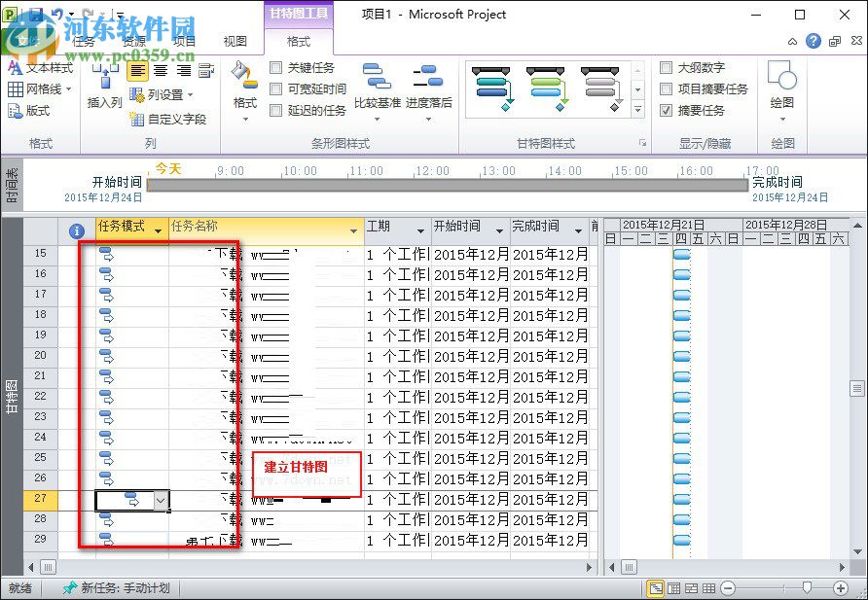The image size is (868, 600).
Task: Enable the Critical Tasks (关键任务) checkbox
Action: point(275,67)
